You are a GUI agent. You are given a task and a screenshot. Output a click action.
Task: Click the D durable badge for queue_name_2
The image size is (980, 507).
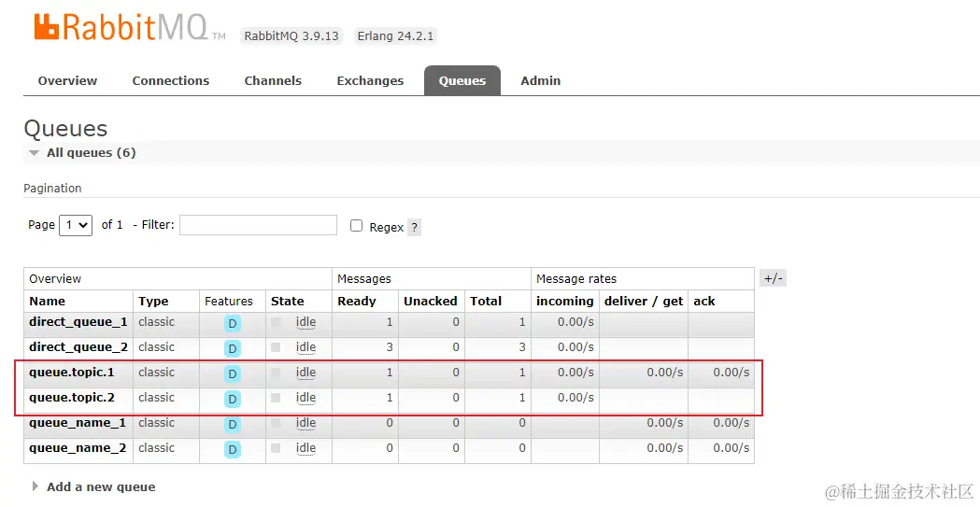(x=233, y=449)
